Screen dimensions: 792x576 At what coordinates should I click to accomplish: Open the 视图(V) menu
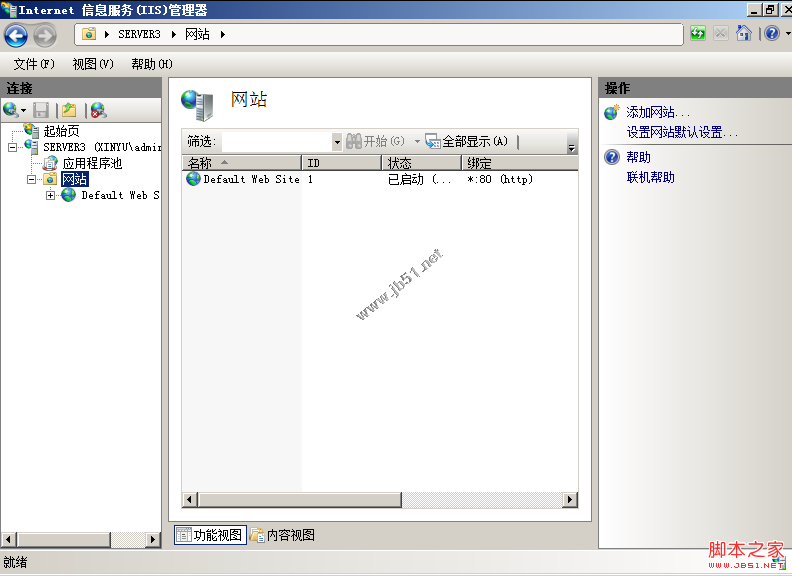[93, 64]
